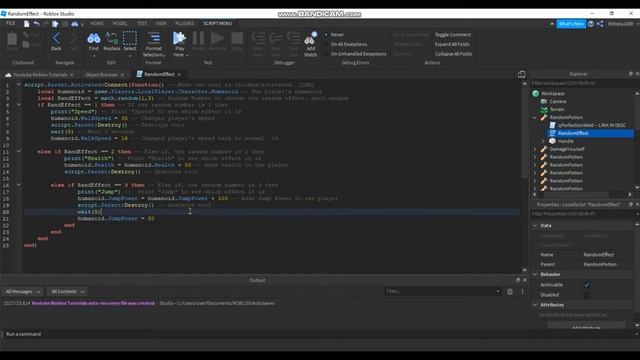Screen dimensions: 640x360
Task: Click the Toggle Comment action
Action: tap(453, 35)
